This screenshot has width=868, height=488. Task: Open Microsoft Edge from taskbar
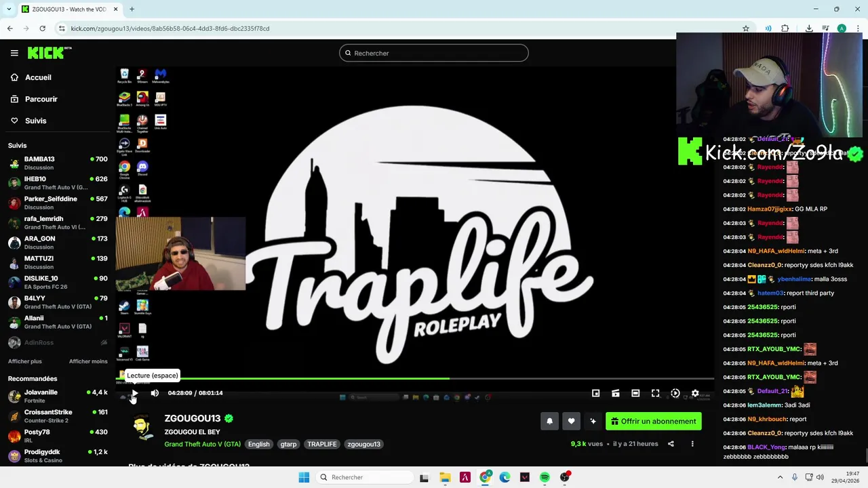point(505,477)
